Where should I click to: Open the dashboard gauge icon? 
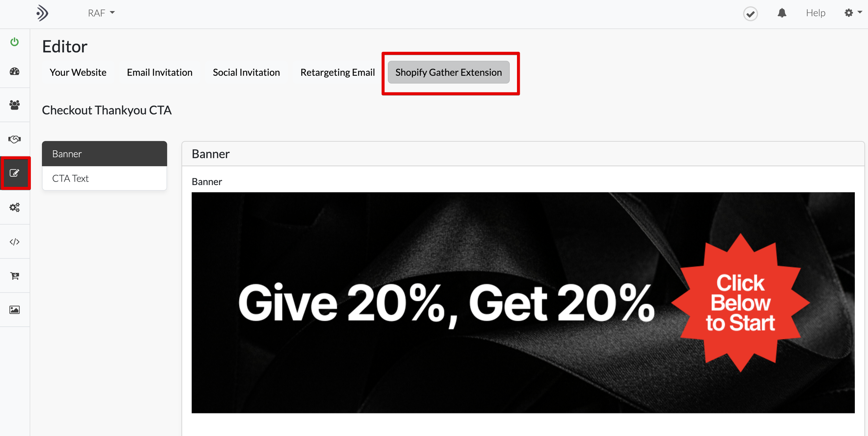15,72
